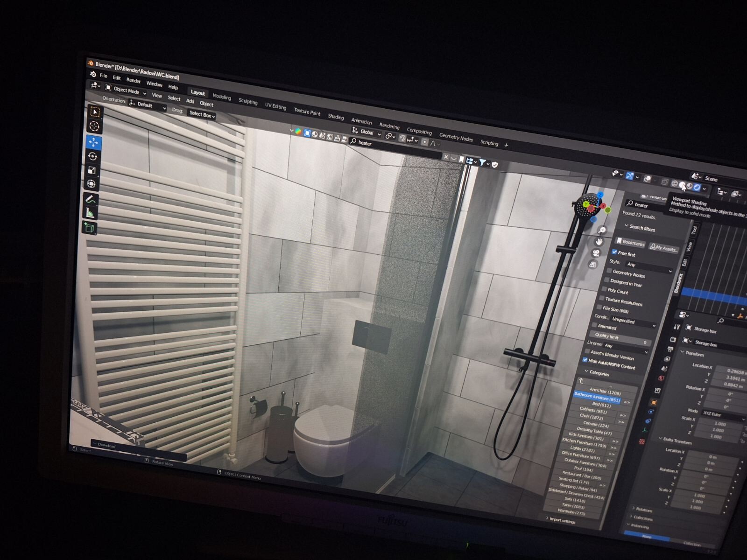Select the Move tool
The height and width of the screenshot is (560, 747).
93,142
